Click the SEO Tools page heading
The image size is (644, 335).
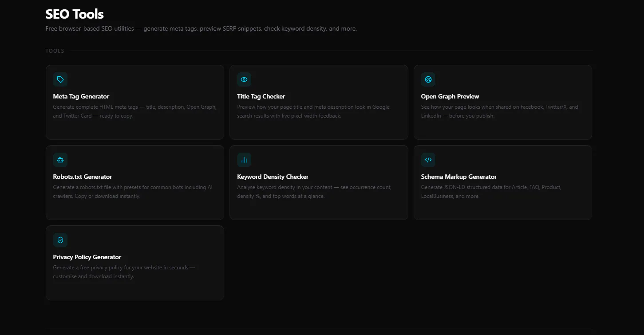(75, 14)
